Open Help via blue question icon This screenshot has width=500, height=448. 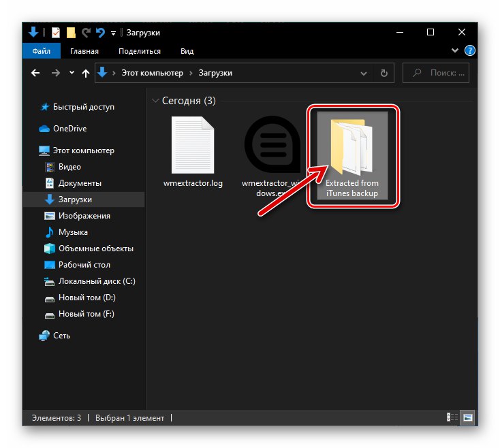click(470, 50)
